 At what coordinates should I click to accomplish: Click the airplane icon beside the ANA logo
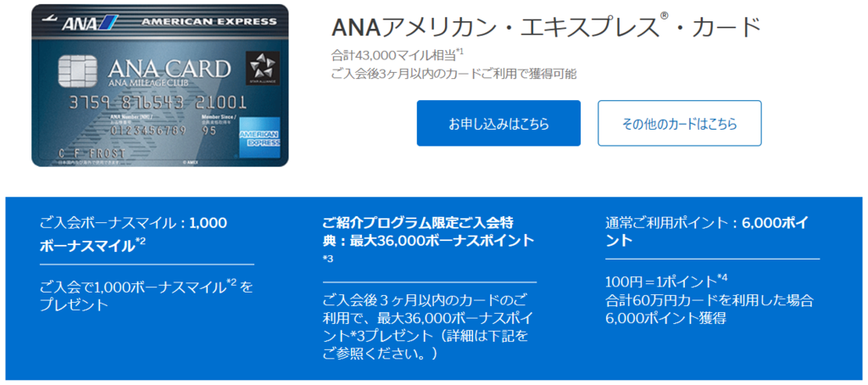[x=47, y=20]
